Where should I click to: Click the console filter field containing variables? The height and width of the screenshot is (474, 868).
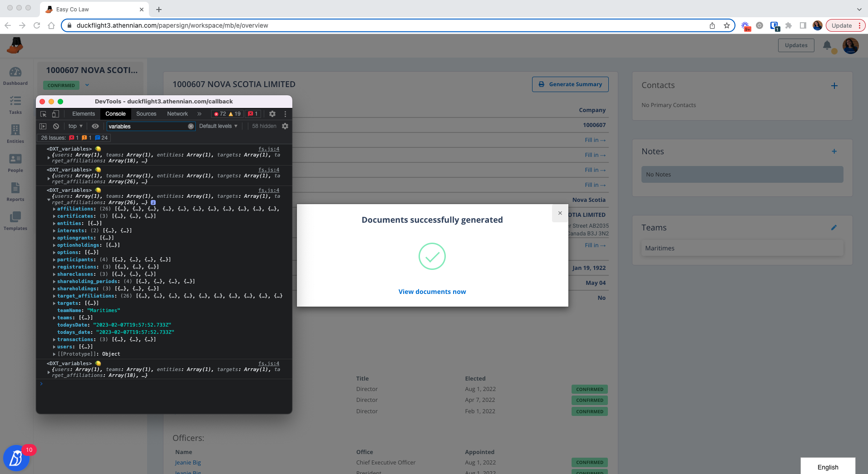pos(147,127)
